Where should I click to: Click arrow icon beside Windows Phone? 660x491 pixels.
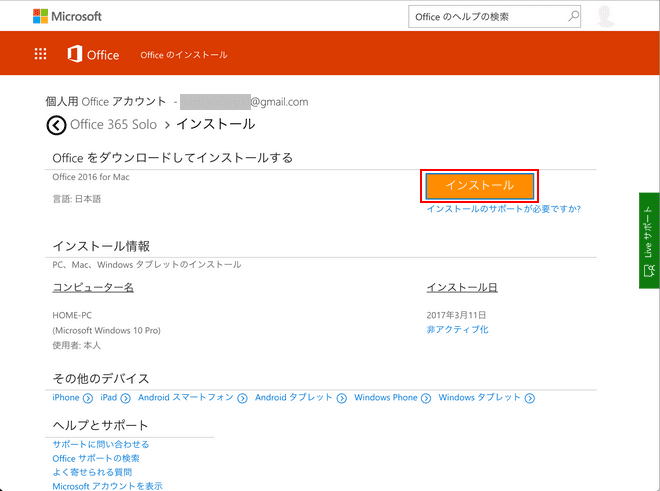click(x=426, y=398)
